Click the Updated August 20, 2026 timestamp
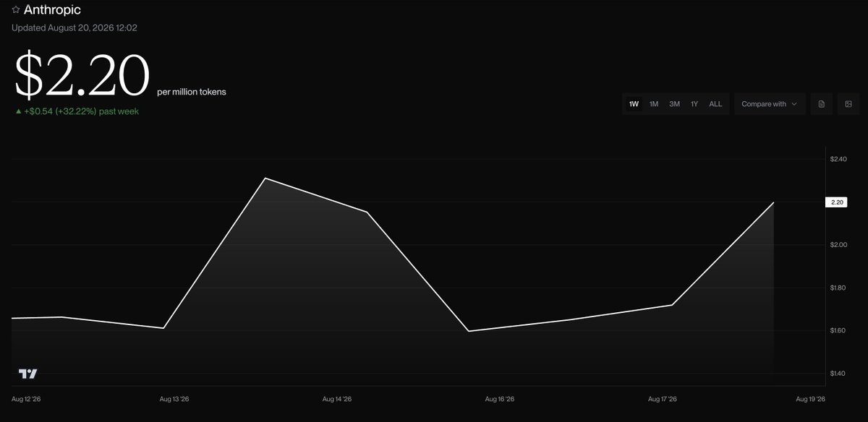This screenshot has height=422, width=868. pyautogui.click(x=75, y=28)
